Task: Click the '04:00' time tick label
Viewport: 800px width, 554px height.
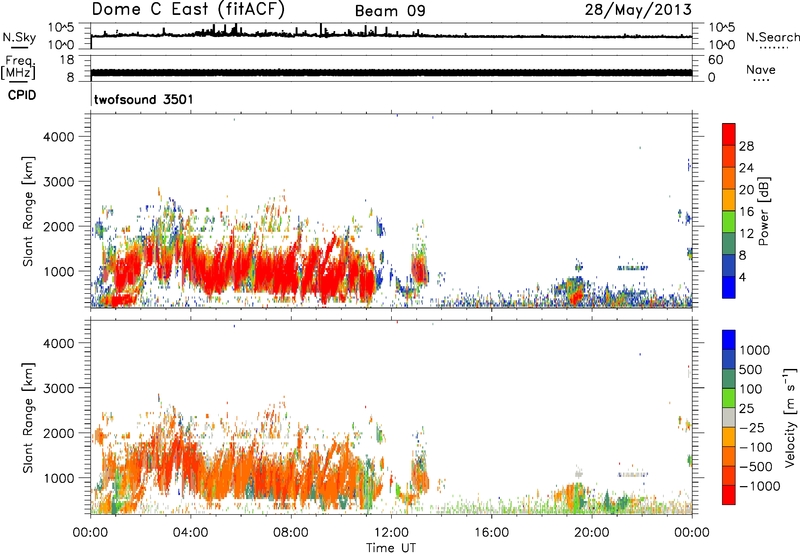Action: [x=190, y=533]
